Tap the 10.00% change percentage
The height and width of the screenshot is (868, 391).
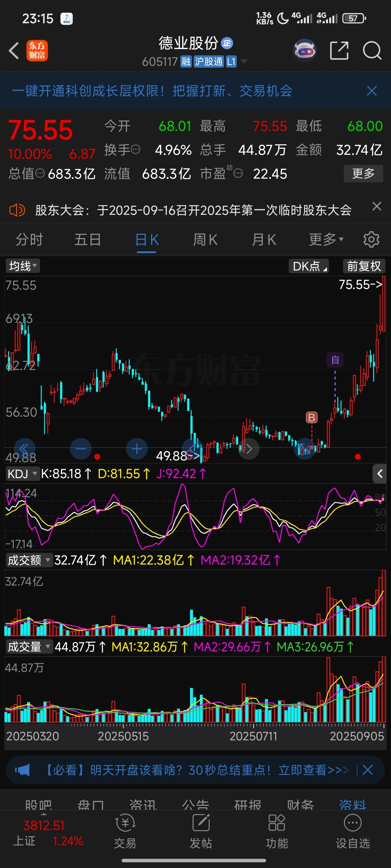[30, 154]
